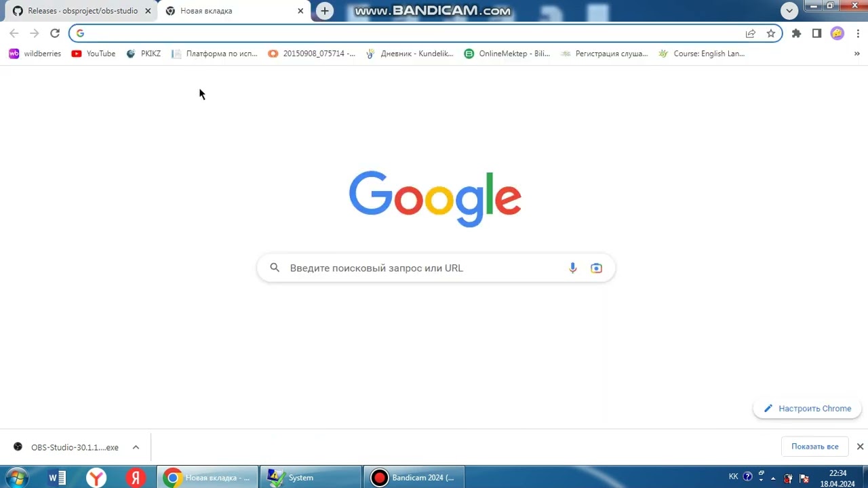Open the Дневник - Kundelik bookmark
The height and width of the screenshot is (488, 868).
pos(410,54)
